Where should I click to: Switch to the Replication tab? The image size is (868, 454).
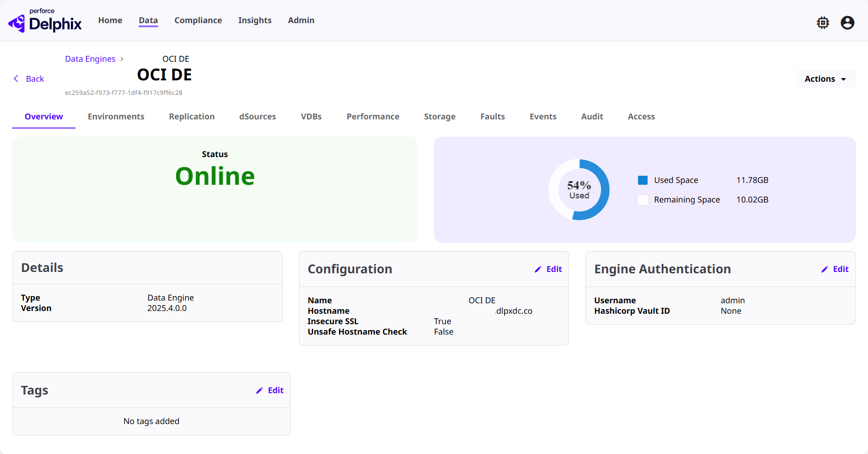click(x=192, y=117)
